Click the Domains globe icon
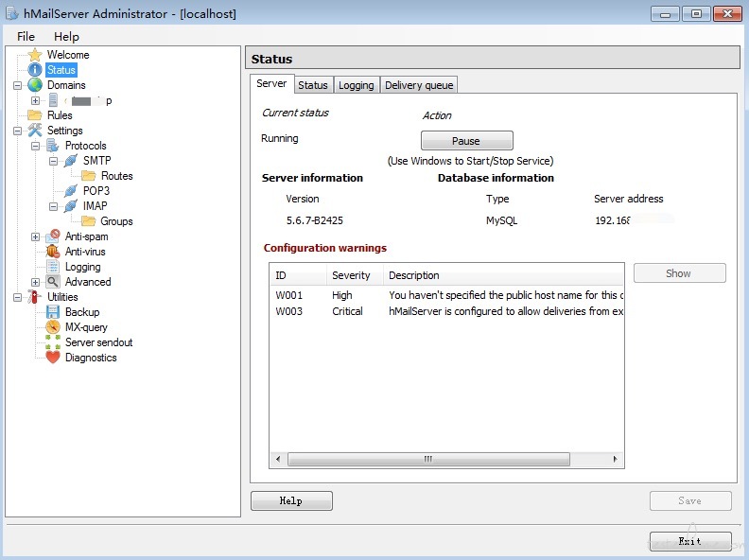Viewport: 749px width, 560px height. 35,85
